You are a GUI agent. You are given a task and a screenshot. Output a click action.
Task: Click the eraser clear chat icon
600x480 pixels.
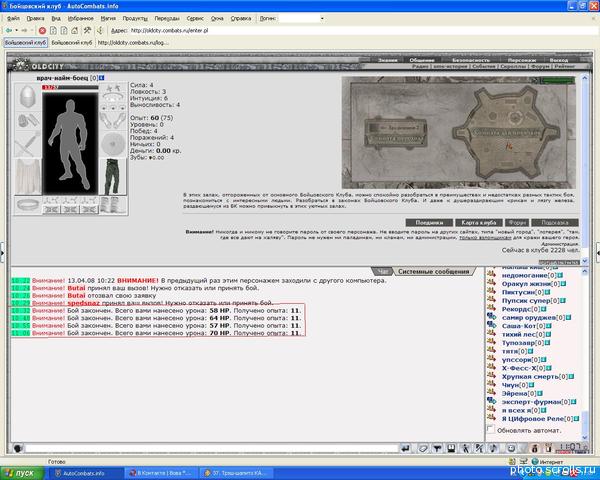tap(422, 448)
